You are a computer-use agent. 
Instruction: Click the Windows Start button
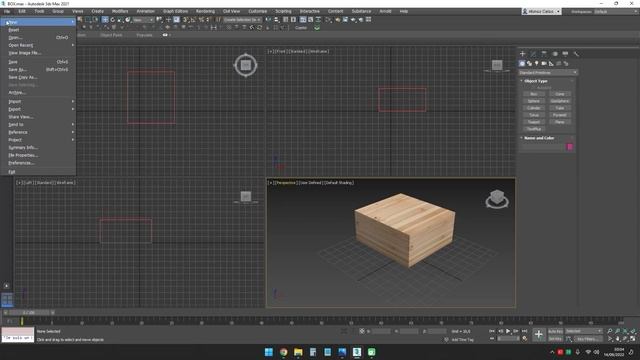(269, 352)
